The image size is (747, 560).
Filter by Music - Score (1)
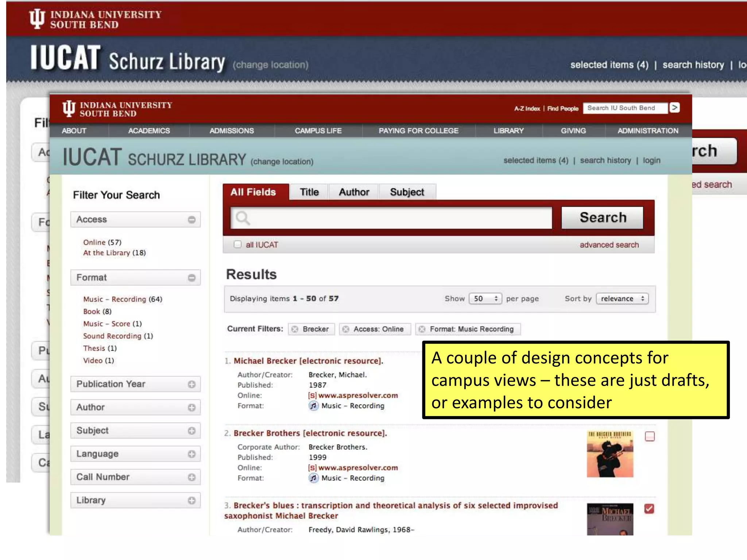[x=112, y=324]
